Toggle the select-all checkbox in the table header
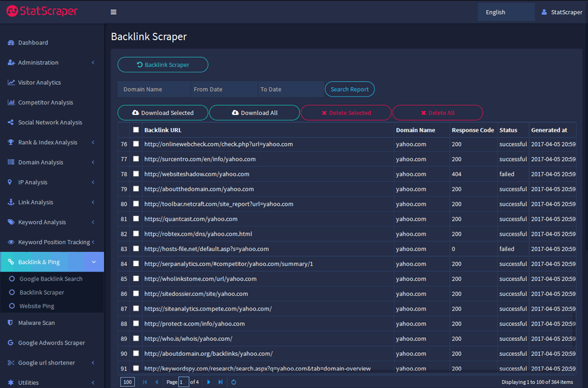Viewport: 588px width, 388px height. coord(136,130)
